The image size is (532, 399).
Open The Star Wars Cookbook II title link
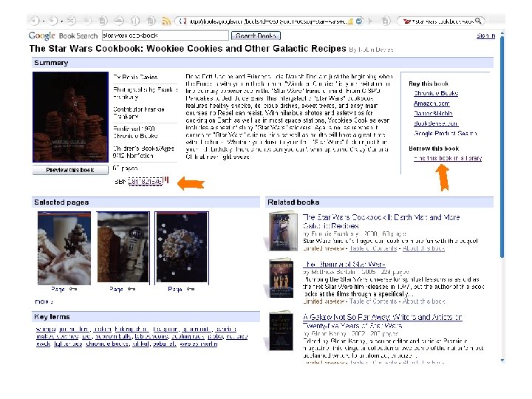pos(381,221)
